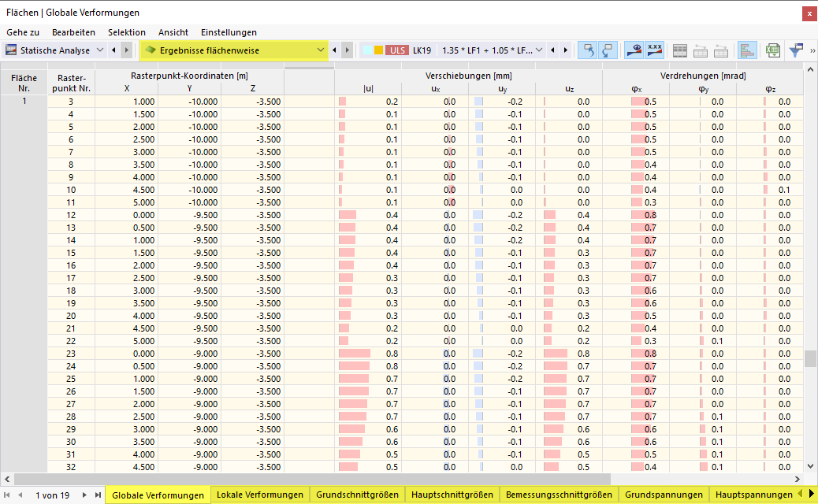
Task: Open the Hauptschnittgrößen tab
Action: (x=452, y=495)
